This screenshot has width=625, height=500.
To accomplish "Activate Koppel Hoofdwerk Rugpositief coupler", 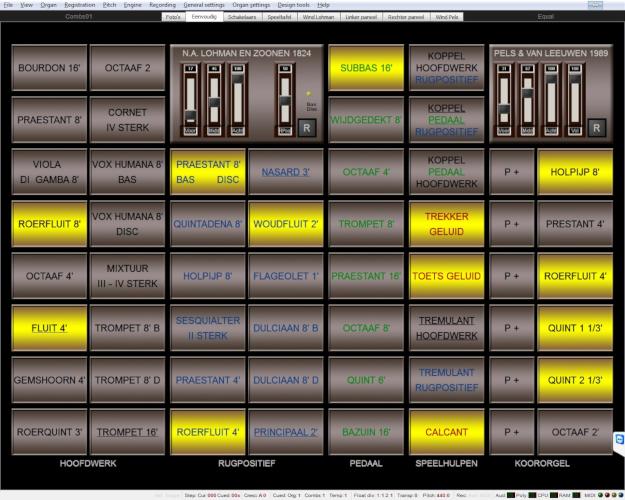I will (x=446, y=67).
